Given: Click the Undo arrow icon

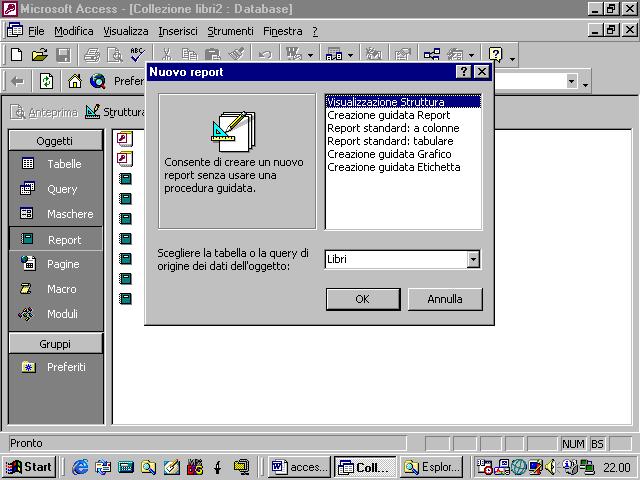Looking at the screenshot, I should pos(265,55).
